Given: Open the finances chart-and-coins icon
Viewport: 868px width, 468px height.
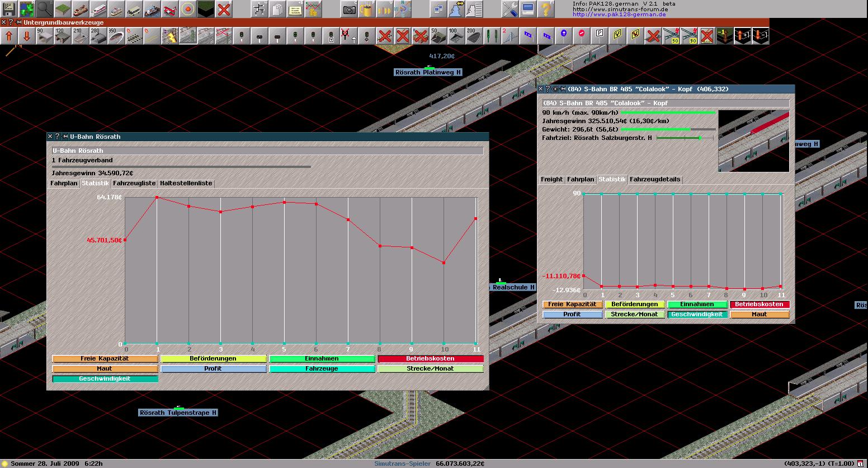Looking at the screenshot, I should [x=313, y=9].
